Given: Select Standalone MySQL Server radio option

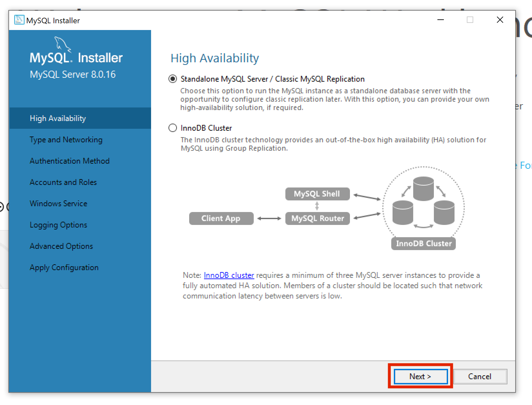Looking at the screenshot, I should (173, 79).
